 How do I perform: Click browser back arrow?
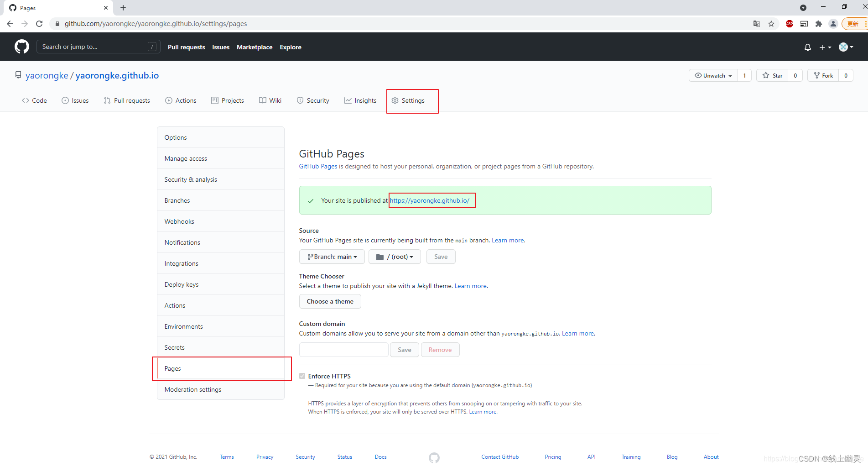click(x=10, y=24)
